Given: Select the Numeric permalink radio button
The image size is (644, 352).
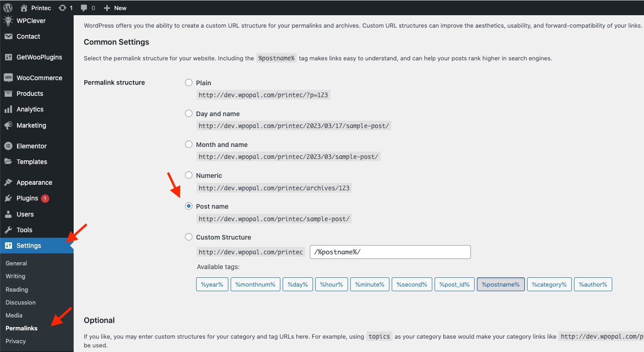Looking at the screenshot, I should 189,176.
